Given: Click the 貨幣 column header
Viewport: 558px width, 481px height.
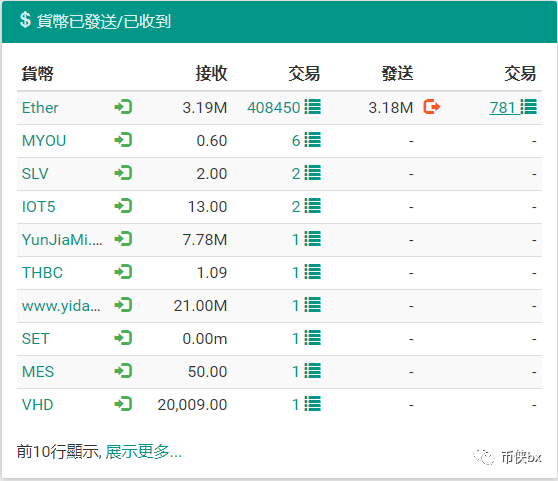Looking at the screenshot, I should 38,74.
